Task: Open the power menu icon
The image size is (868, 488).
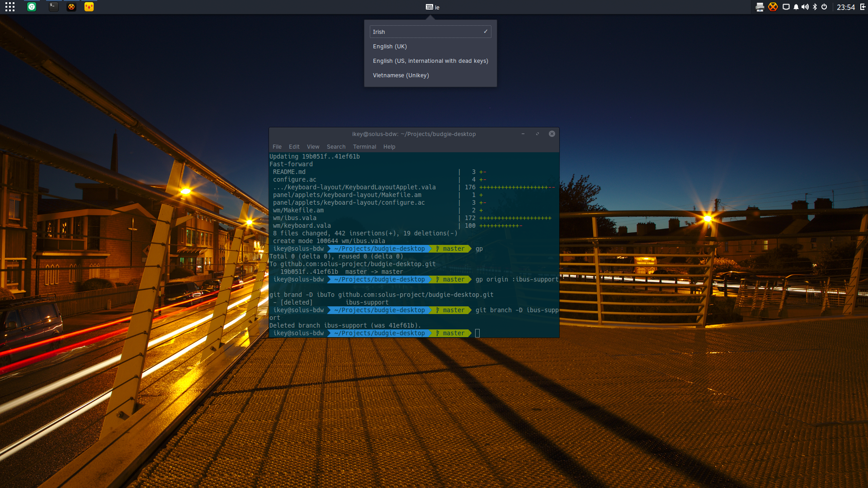Action: point(824,7)
